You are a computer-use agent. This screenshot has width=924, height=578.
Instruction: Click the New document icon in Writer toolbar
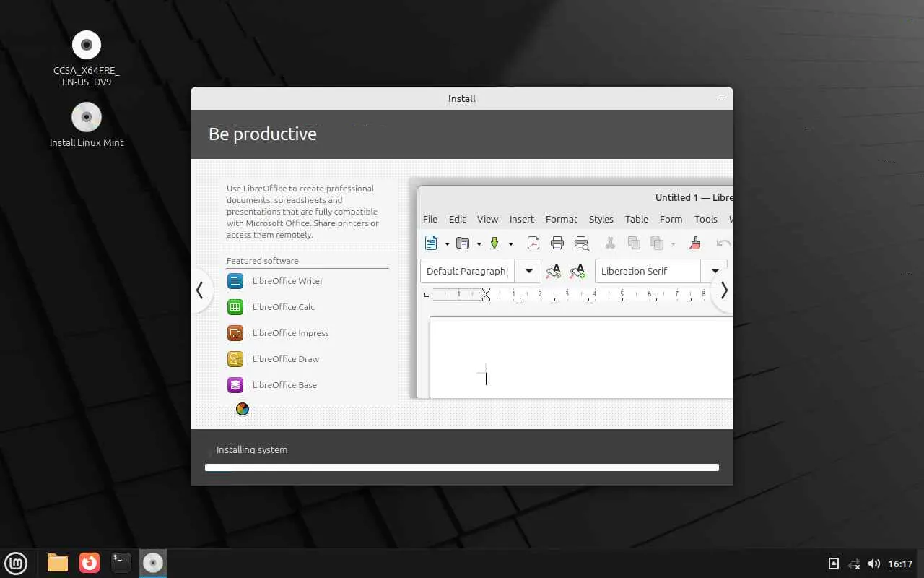(x=431, y=243)
